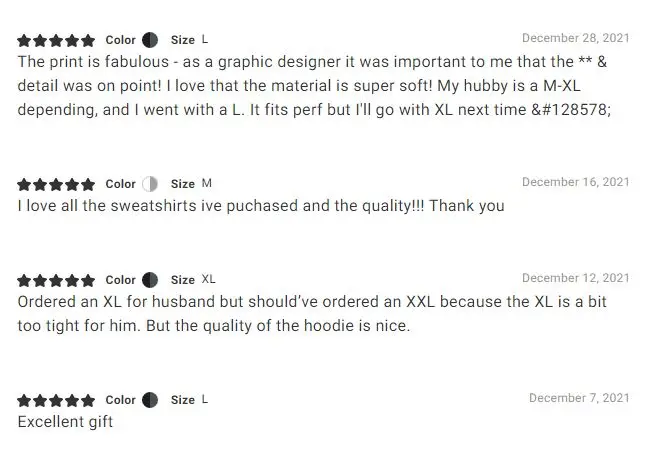Click the color swatch on the December 12 review
This screenshot has width=666, height=458.
(150, 280)
